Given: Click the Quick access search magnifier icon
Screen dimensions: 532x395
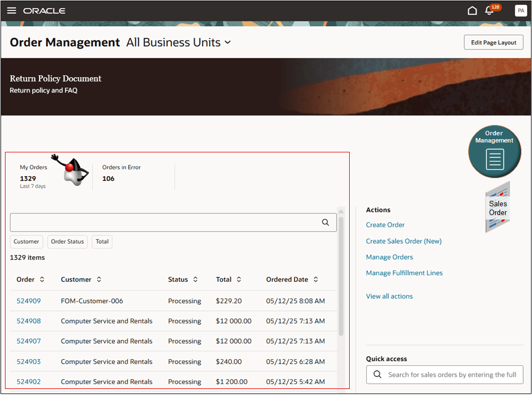Looking at the screenshot, I should pyautogui.click(x=377, y=374).
